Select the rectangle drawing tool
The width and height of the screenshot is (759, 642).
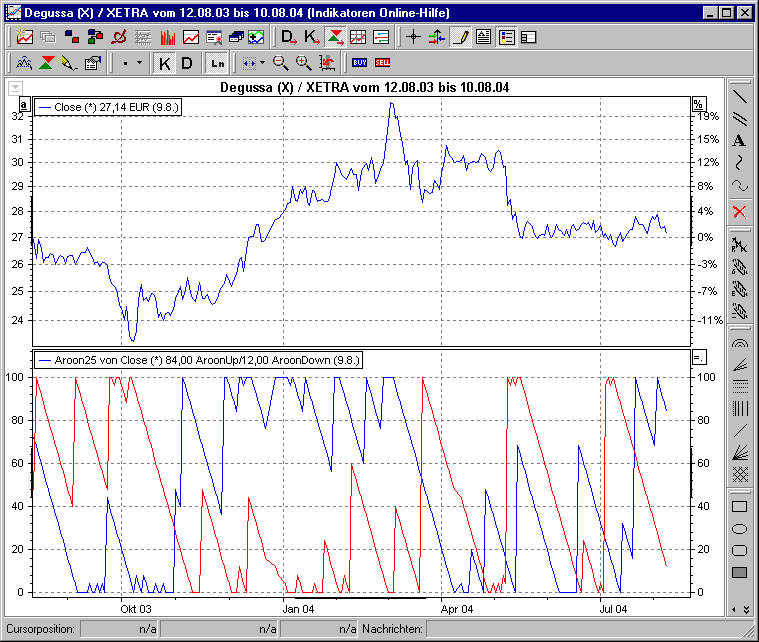pos(740,507)
